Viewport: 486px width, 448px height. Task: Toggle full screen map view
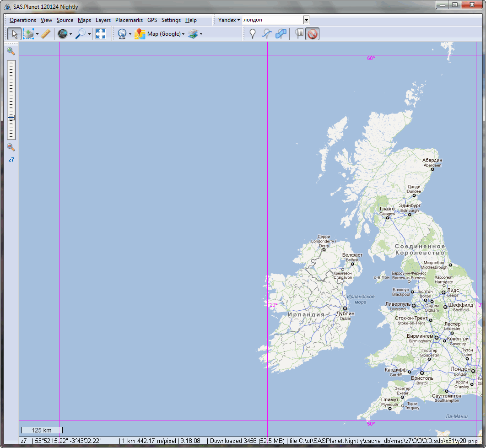101,34
